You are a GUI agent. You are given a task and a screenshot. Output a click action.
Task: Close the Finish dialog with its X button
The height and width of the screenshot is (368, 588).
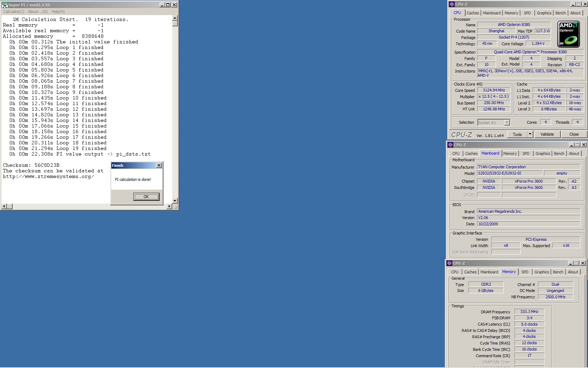coord(159,165)
